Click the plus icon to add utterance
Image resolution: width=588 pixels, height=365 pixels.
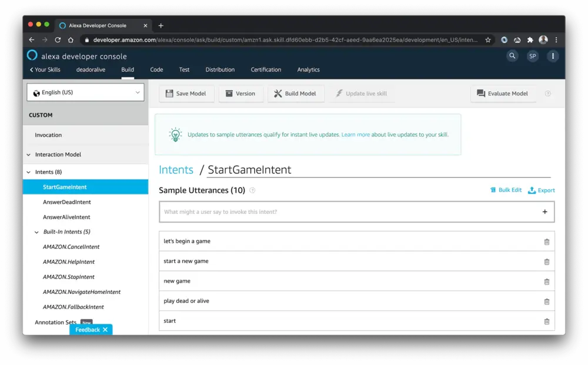[x=544, y=212]
